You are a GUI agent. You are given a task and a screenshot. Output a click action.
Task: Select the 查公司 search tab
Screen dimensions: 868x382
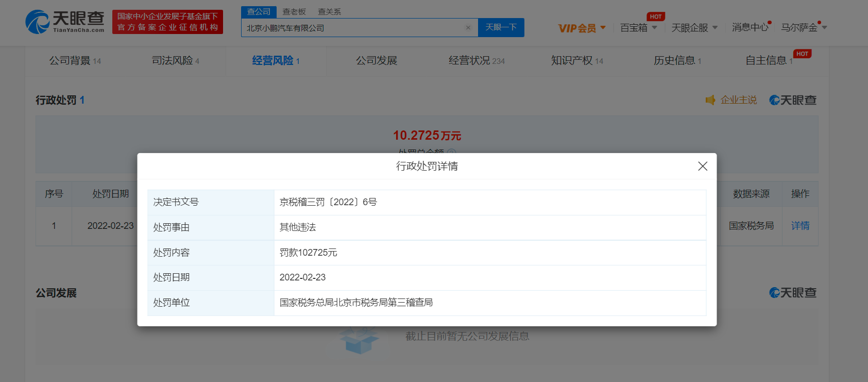tap(259, 11)
